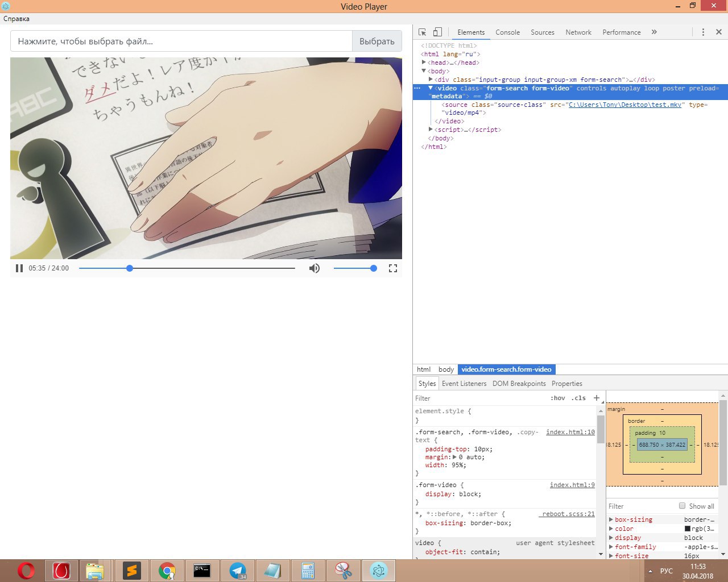
Task: Expand the input-group div node
Action: click(x=431, y=80)
